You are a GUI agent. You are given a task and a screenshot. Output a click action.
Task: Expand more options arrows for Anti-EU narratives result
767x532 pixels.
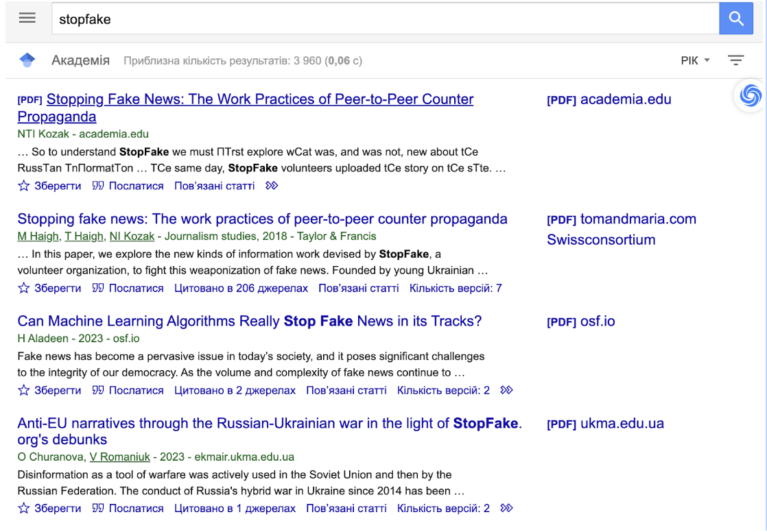506,509
